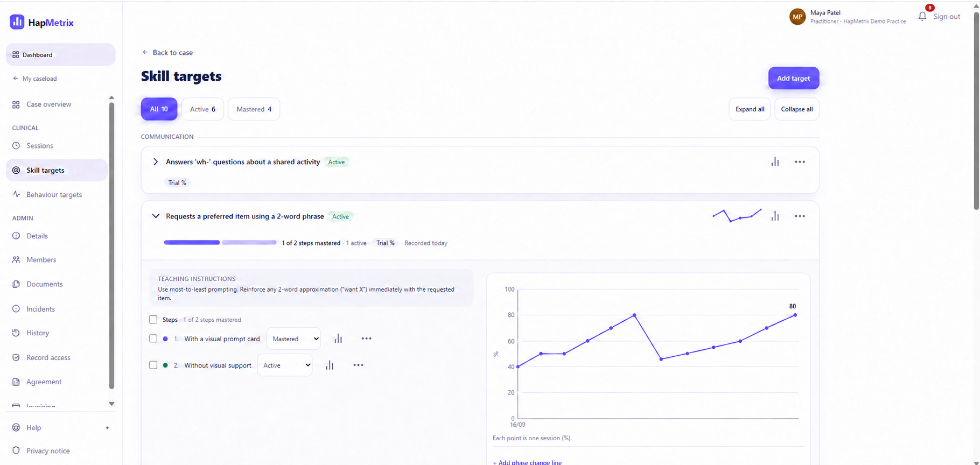Open more options for 2-word phrase target

coord(800,216)
